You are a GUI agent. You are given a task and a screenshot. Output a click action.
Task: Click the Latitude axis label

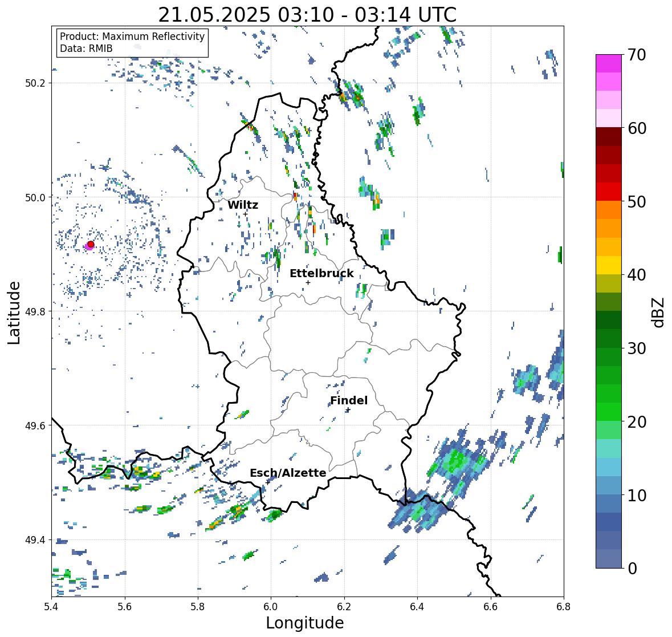click(x=14, y=313)
